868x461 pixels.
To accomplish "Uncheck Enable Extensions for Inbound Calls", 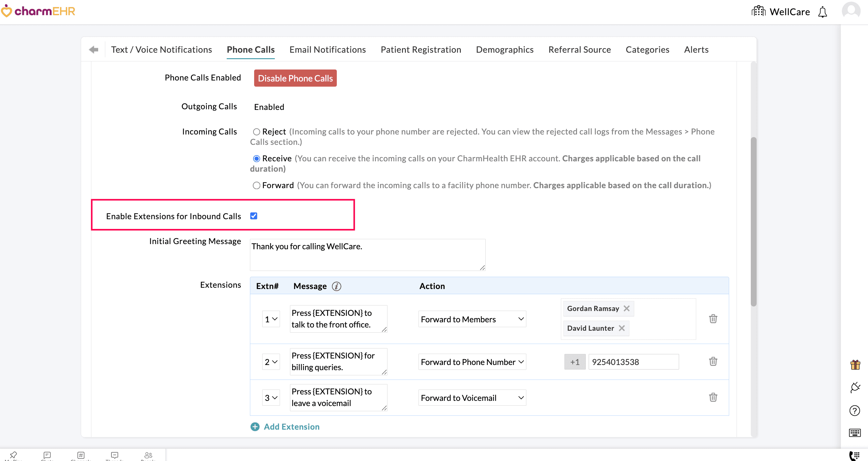I will click(x=254, y=216).
